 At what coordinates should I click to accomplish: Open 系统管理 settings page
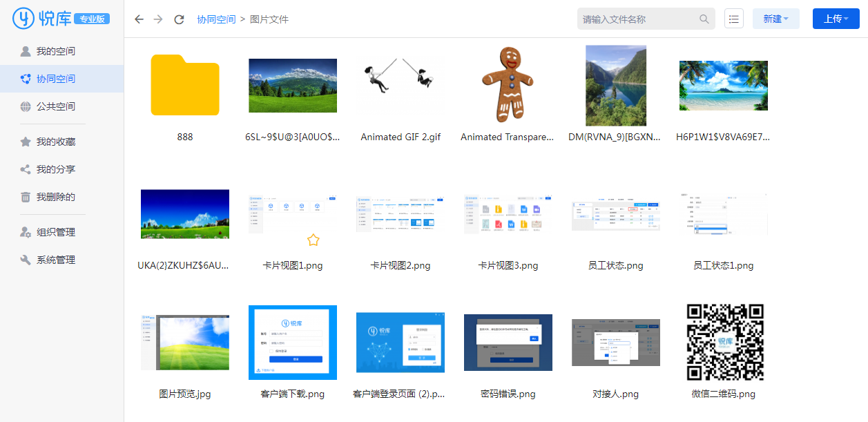point(56,260)
